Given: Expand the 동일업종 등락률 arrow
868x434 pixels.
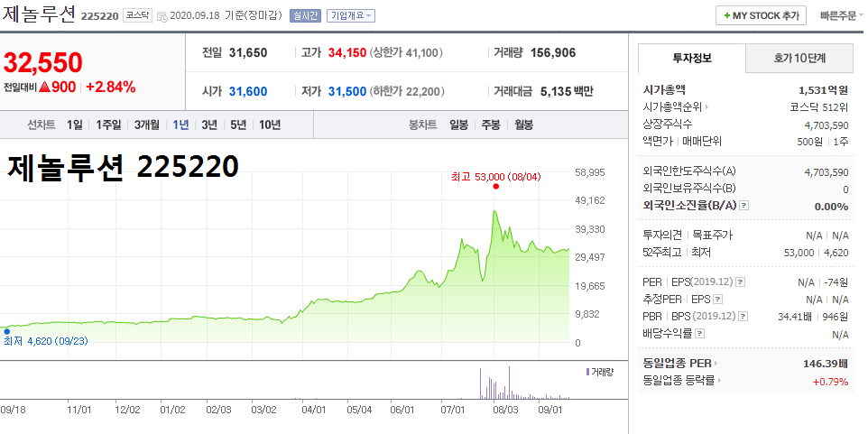Looking at the screenshot, I should 720,381.
